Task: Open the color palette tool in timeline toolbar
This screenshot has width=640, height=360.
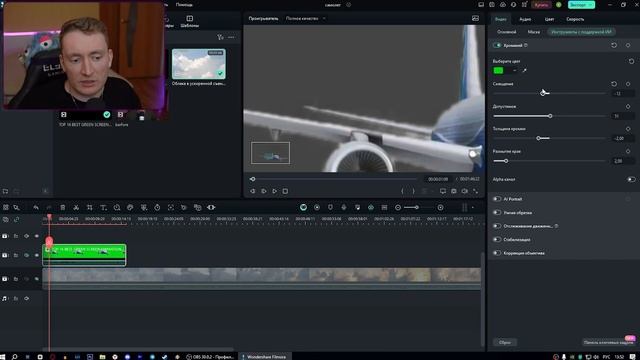Action: pyautogui.click(x=130, y=207)
